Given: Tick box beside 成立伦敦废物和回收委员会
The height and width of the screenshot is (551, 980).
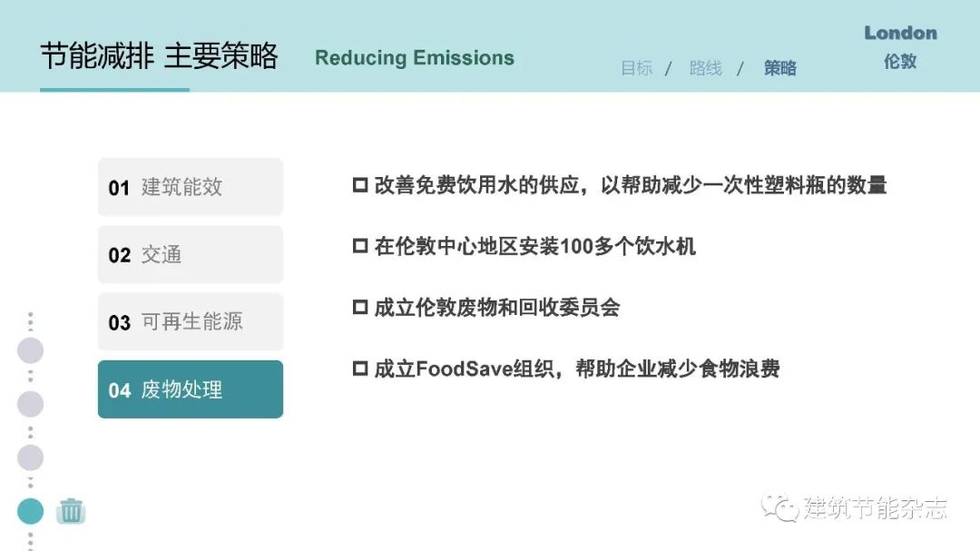Looking at the screenshot, I should click(x=360, y=307).
